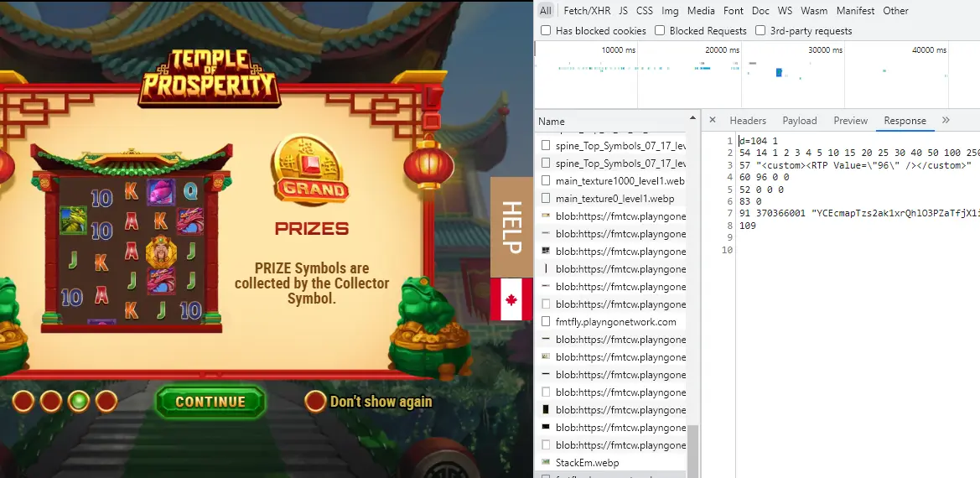980x478 pixels.
Task: Enable Blocked Requests checkbox
Action: (660, 31)
